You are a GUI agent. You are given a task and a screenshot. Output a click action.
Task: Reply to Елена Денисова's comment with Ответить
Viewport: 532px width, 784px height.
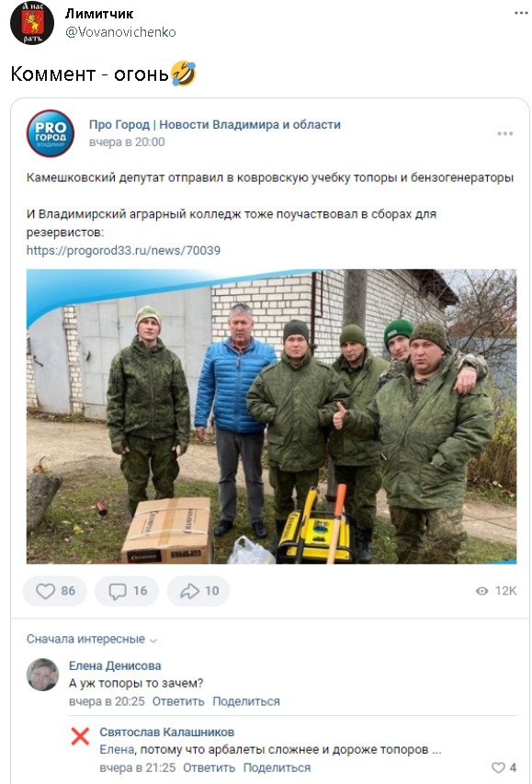click(178, 701)
